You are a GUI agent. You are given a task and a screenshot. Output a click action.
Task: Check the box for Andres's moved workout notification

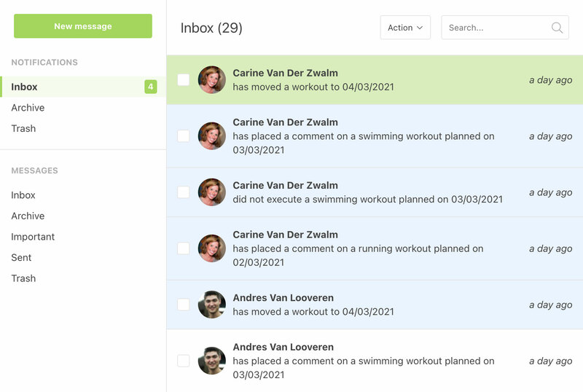(184, 305)
